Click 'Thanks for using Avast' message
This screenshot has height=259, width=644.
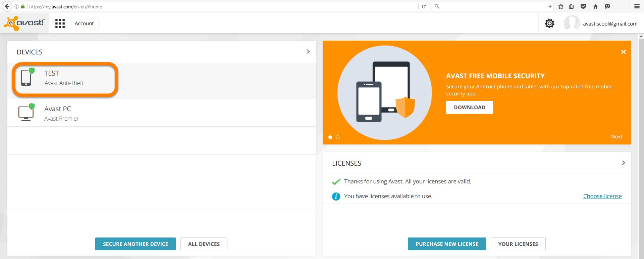tap(408, 181)
